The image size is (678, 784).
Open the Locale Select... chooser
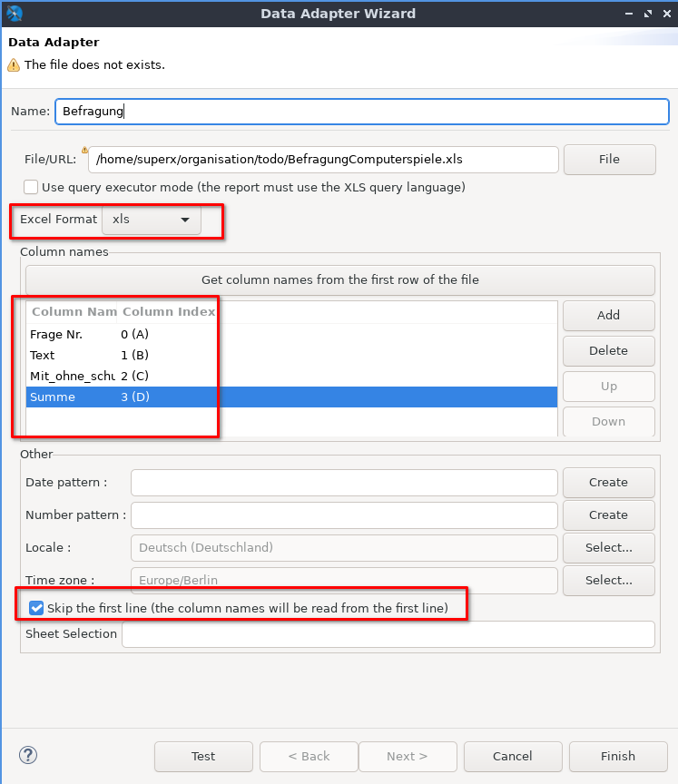click(x=608, y=547)
